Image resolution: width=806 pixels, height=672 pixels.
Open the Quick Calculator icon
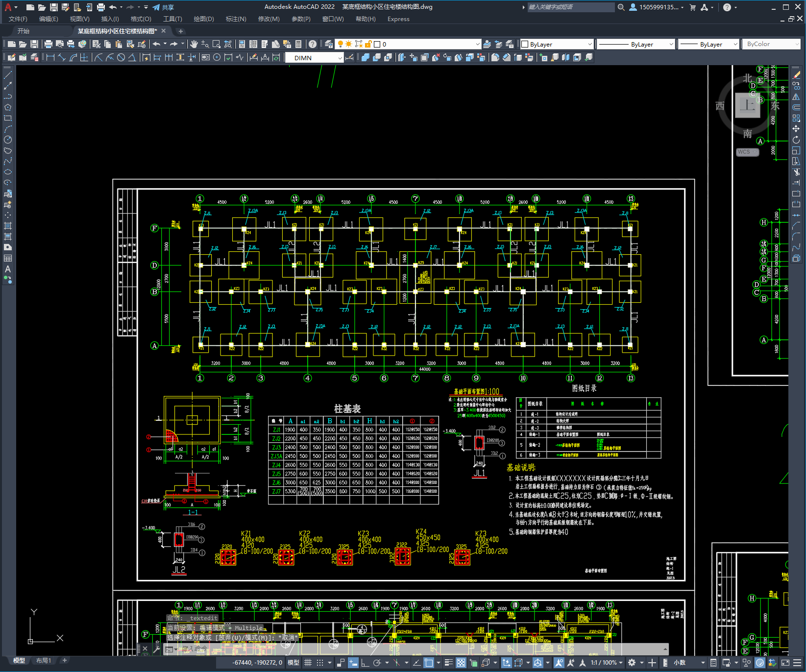point(298,44)
